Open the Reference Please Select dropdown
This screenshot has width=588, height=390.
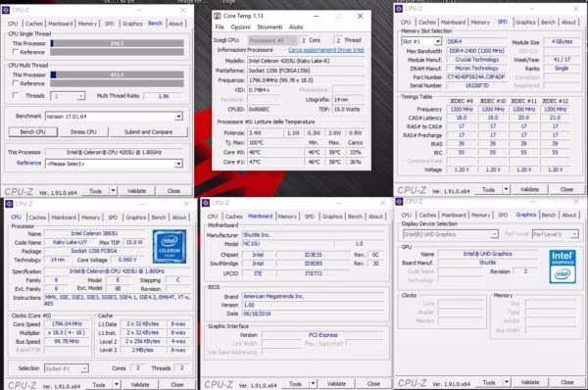179,164
